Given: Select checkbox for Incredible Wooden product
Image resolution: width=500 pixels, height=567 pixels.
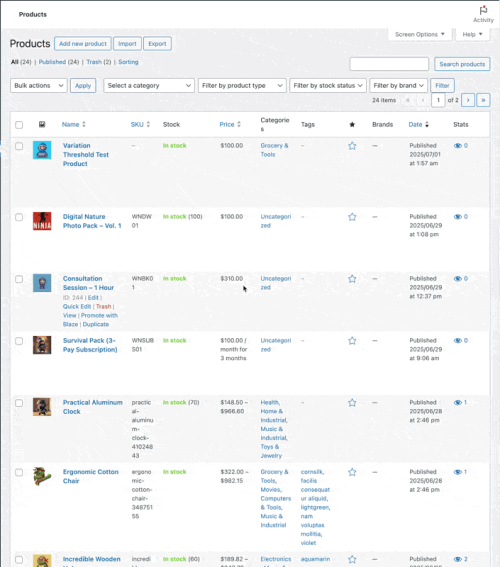Looking at the screenshot, I should tap(19, 560).
